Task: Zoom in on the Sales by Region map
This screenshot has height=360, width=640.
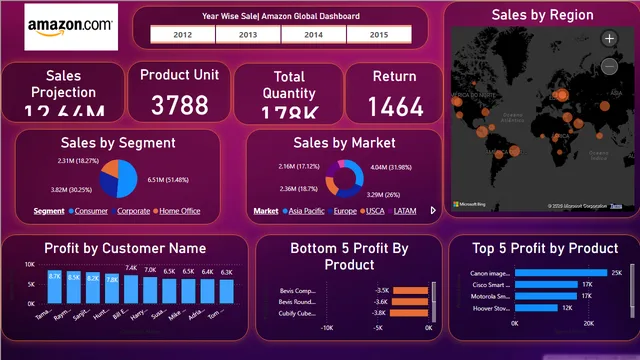Action: pos(609,39)
